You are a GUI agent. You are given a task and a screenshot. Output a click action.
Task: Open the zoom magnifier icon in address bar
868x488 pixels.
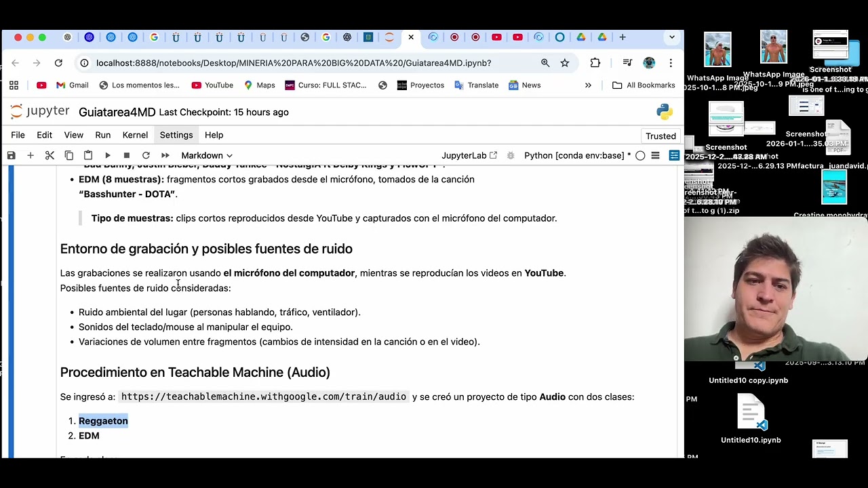point(545,63)
